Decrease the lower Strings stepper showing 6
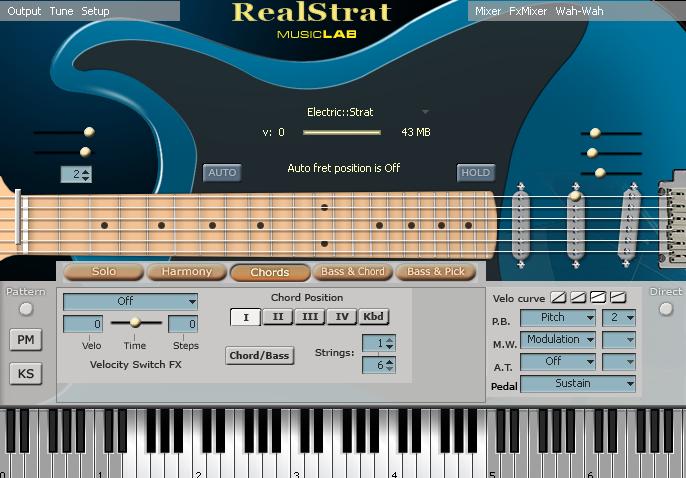 [390, 369]
